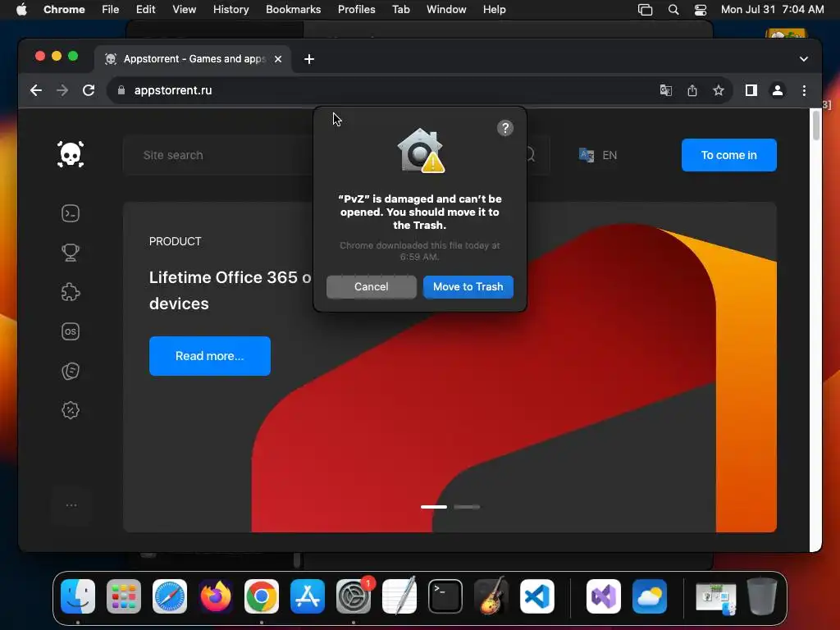Open the dialog help question mark
Image resolution: width=840 pixels, height=630 pixels.
point(504,128)
